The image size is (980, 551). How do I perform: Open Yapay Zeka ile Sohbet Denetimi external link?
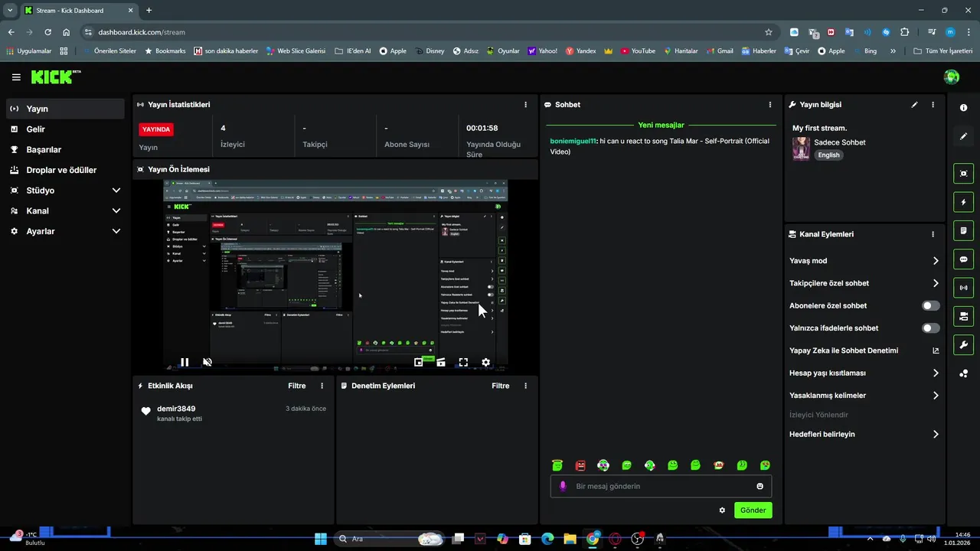pyautogui.click(x=935, y=350)
